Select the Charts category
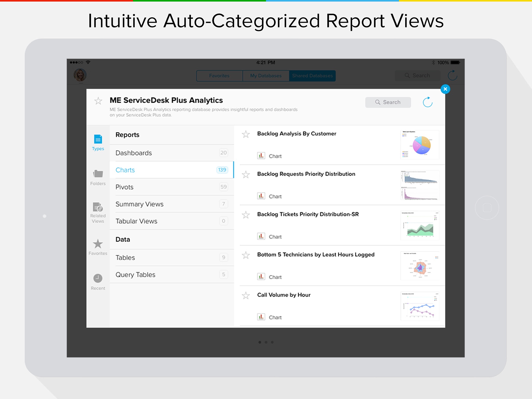Viewport: 532px width, 399px height. coord(172,170)
